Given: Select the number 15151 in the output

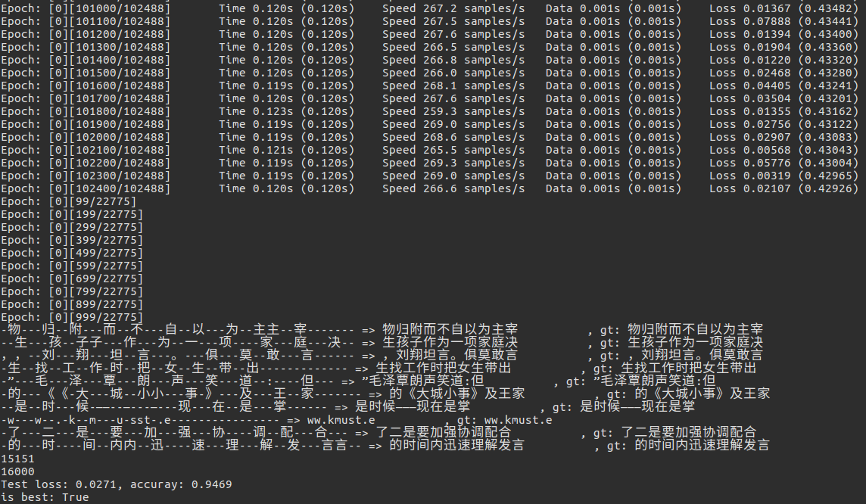Looking at the screenshot, I should pos(17,459).
